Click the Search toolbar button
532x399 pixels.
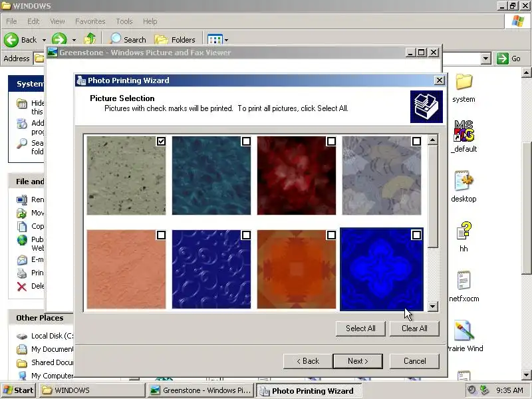[128, 40]
